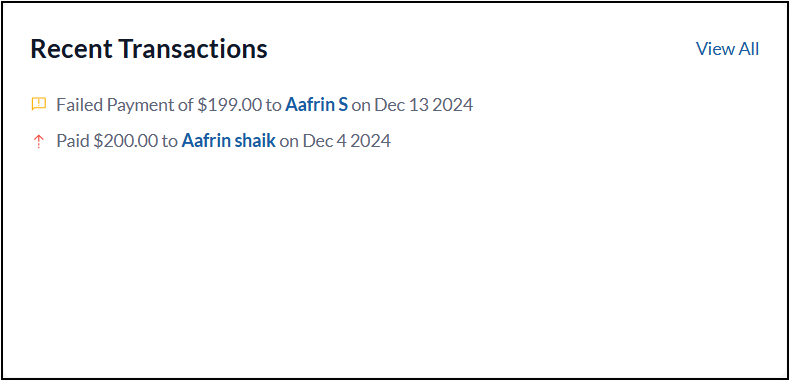
Task: Click the $200.00 amount in paid entry
Action: click(126, 141)
